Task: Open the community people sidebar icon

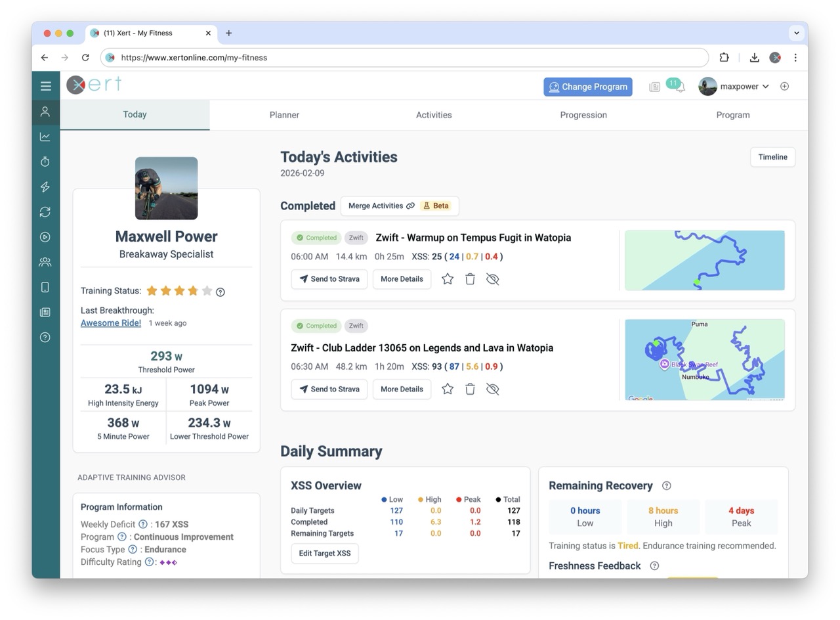Action: [x=45, y=262]
